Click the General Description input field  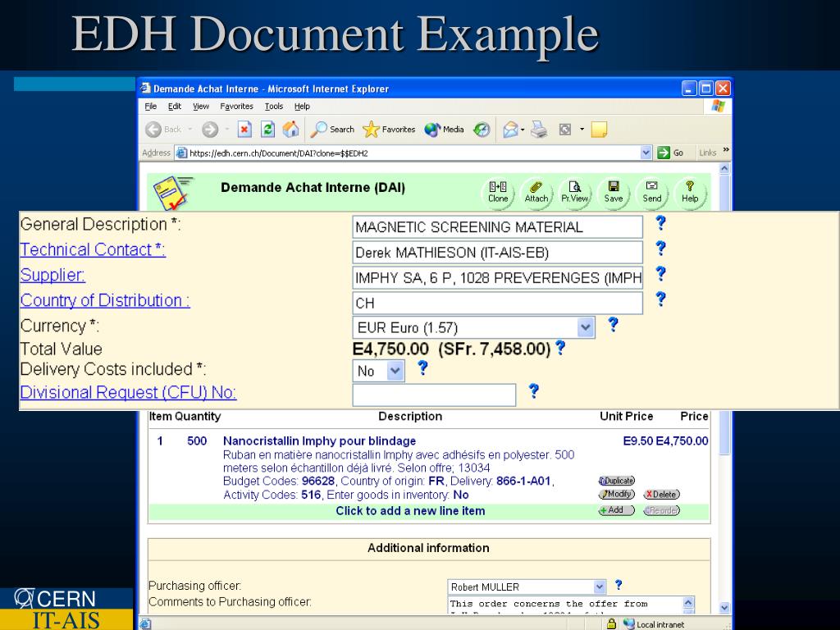click(498, 226)
